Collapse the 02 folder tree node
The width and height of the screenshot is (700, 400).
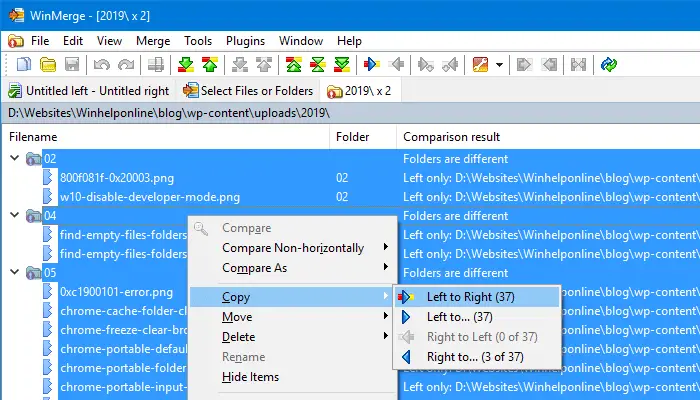pos(14,158)
